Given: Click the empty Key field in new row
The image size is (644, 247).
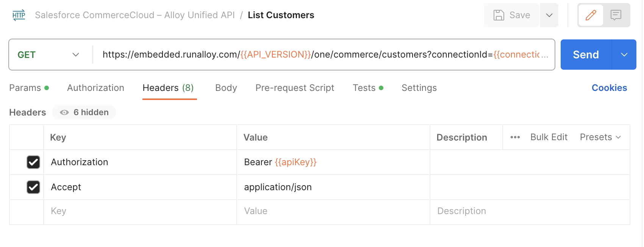Looking at the screenshot, I should [x=140, y=211].
